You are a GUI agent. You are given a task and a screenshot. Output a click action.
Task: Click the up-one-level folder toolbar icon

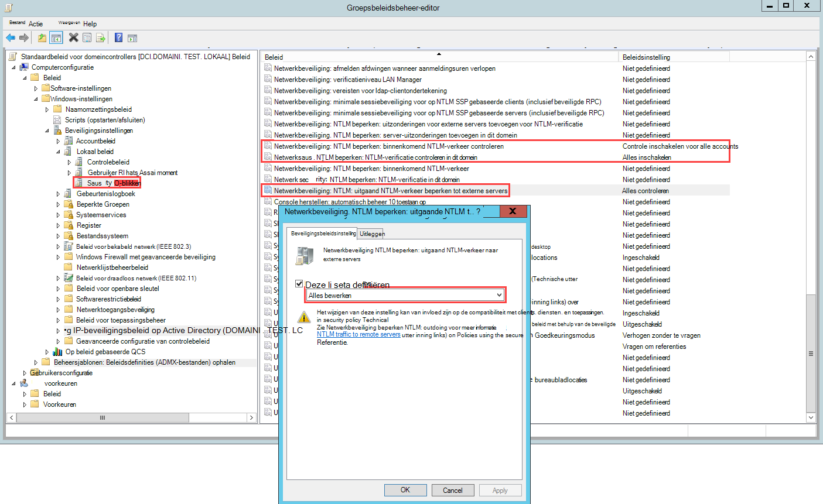point(42,38)
